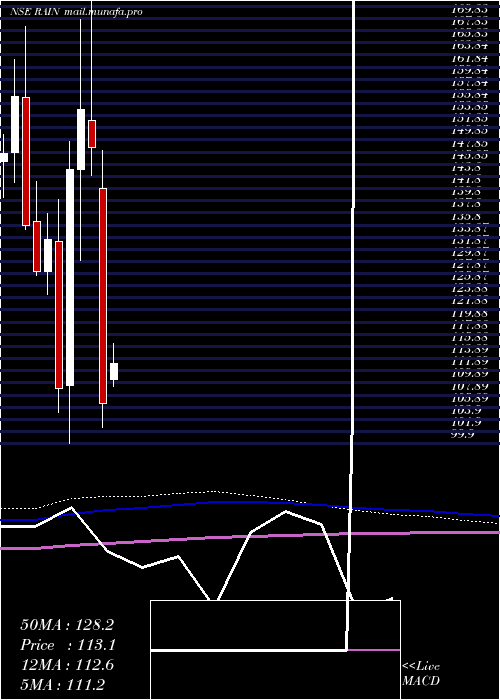Click the 111.89 price axis label
The image size is (500, 700).
point(469,362)
